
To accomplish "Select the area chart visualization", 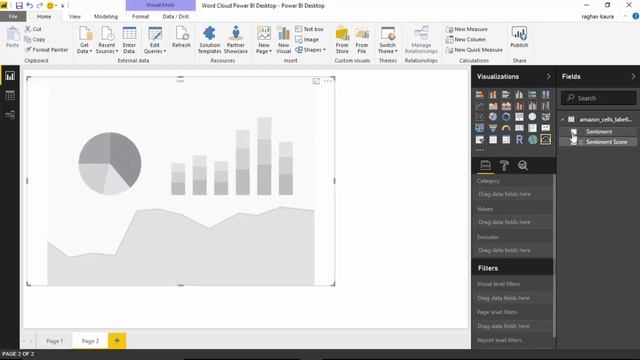I will [x=493, y=106].
